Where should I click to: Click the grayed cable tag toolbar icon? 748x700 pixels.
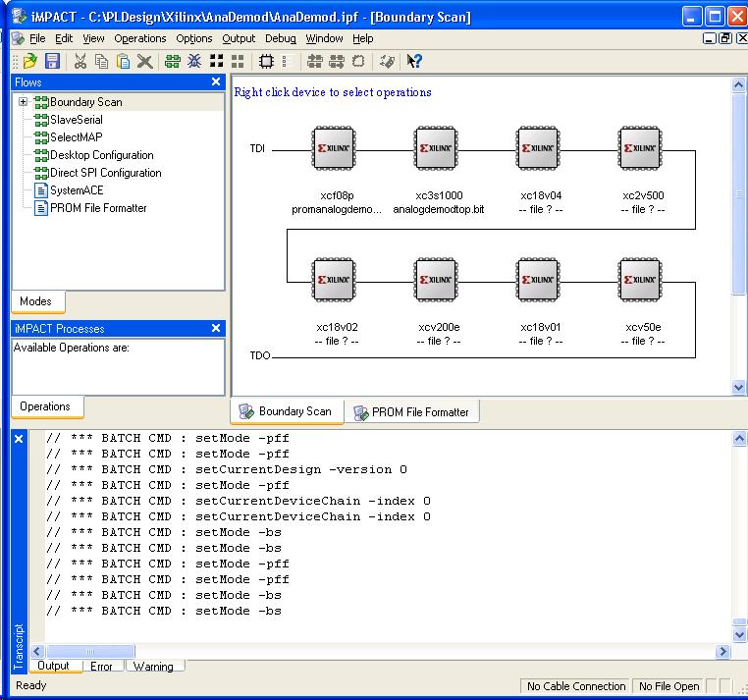pyautogui.click(x=387, y=61)
